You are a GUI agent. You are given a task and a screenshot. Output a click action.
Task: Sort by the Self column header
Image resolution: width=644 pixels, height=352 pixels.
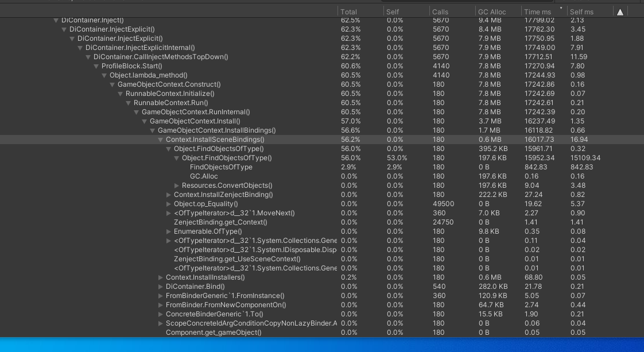(393, 12)
